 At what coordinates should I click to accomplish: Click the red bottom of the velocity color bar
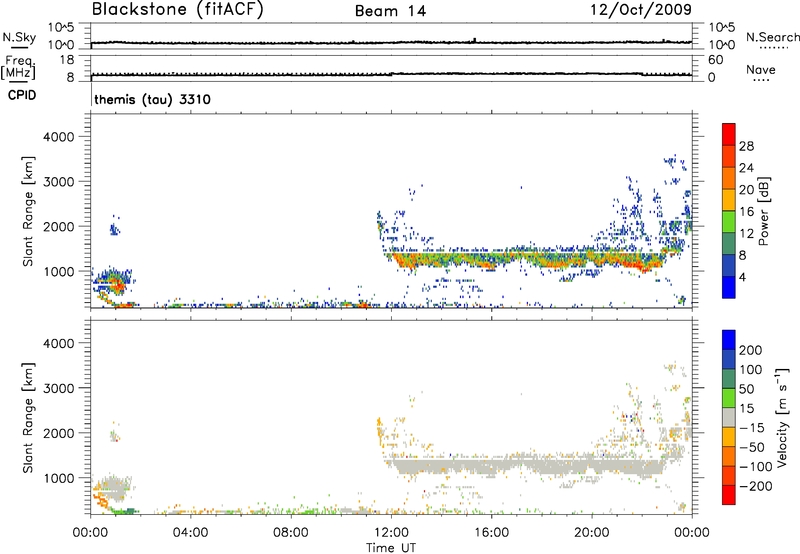click(x=729, y=494)
